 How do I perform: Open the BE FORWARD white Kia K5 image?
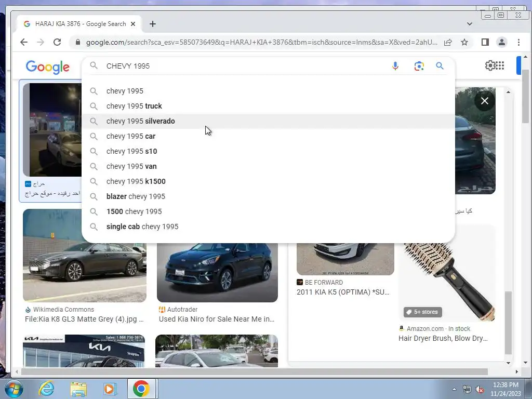click(x=345, y=259)
